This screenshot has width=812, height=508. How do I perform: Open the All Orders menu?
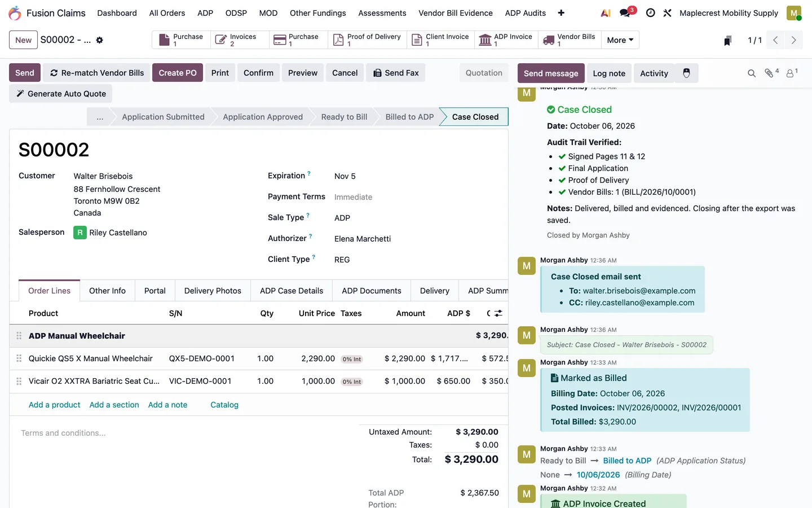tap(167, 13)
